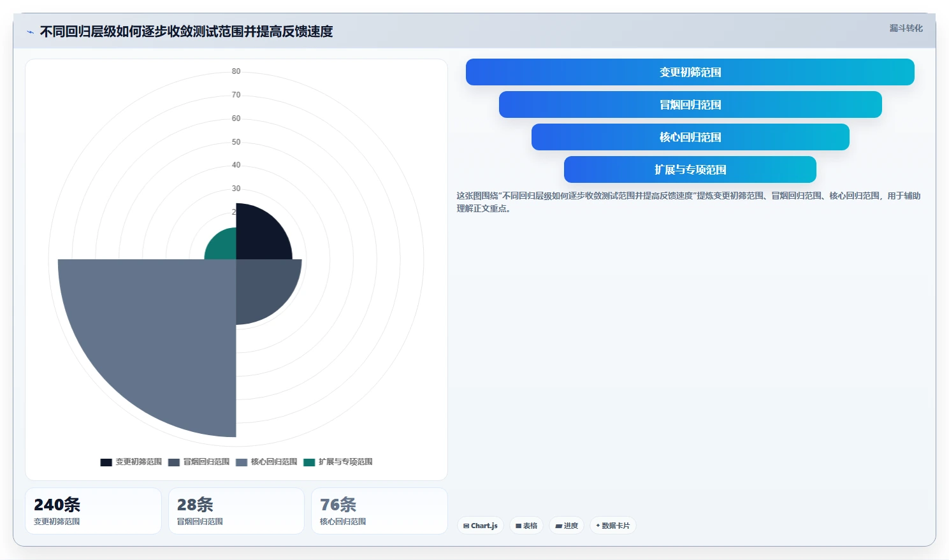Toggle 扩展与专项范围 legend swatch
949x560 pixels.
[x=309, y=462]
